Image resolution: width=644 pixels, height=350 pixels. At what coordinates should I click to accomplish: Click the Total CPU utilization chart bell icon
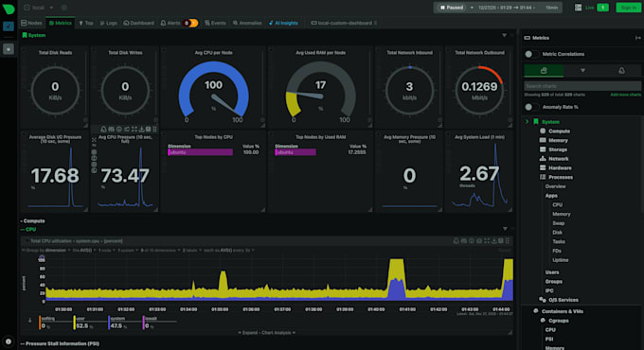(x=456, y=241)
